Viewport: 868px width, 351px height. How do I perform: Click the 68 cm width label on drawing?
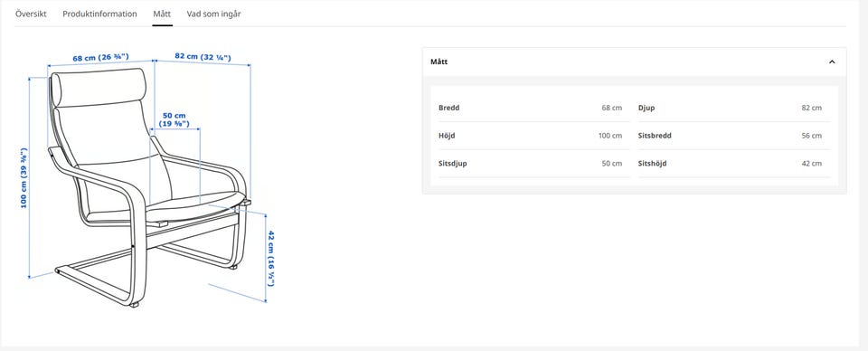coord(100,57)
